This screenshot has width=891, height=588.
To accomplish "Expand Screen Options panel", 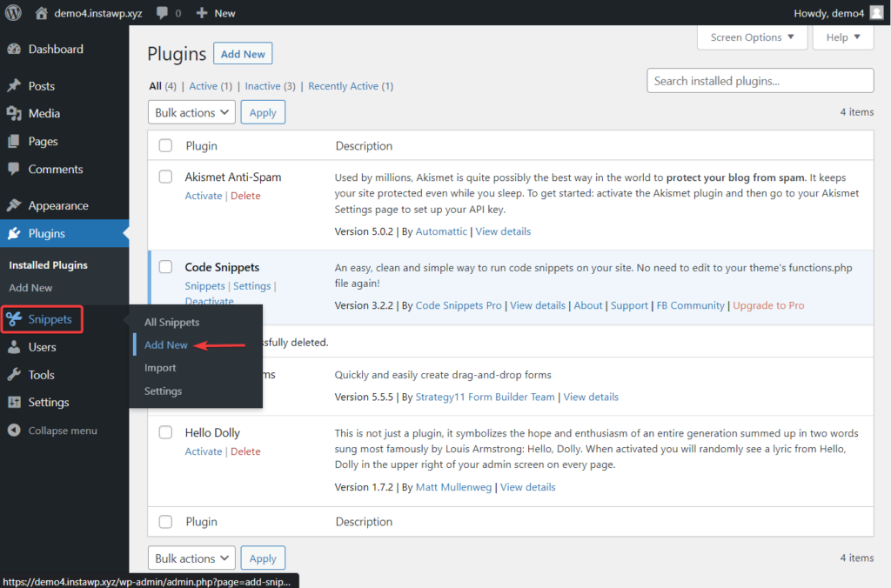I will [752, 37].
